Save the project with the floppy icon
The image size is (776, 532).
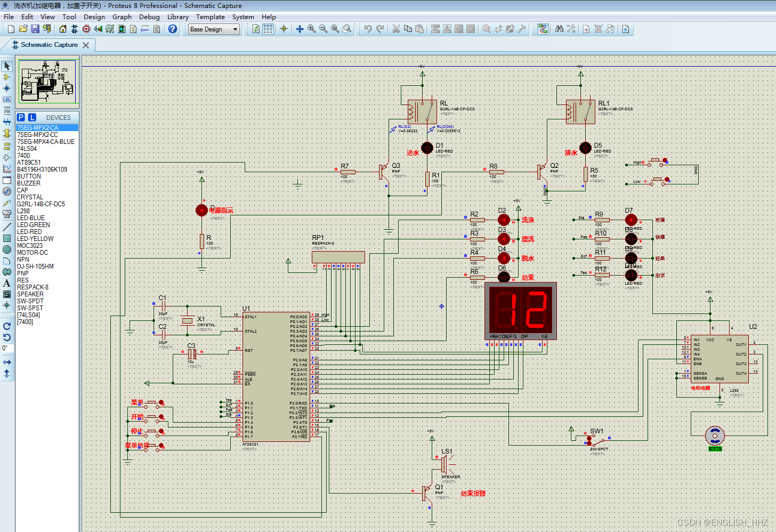[x=35, y=29]
